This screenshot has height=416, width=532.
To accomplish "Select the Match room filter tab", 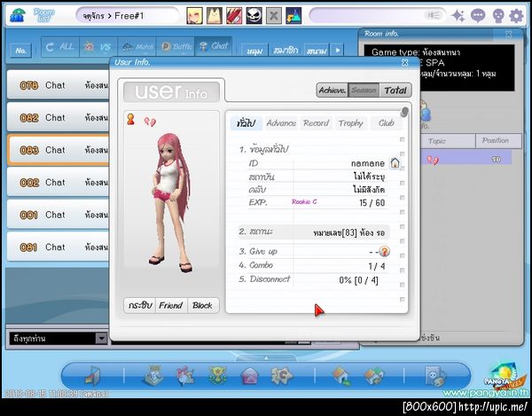I will 137,46.
